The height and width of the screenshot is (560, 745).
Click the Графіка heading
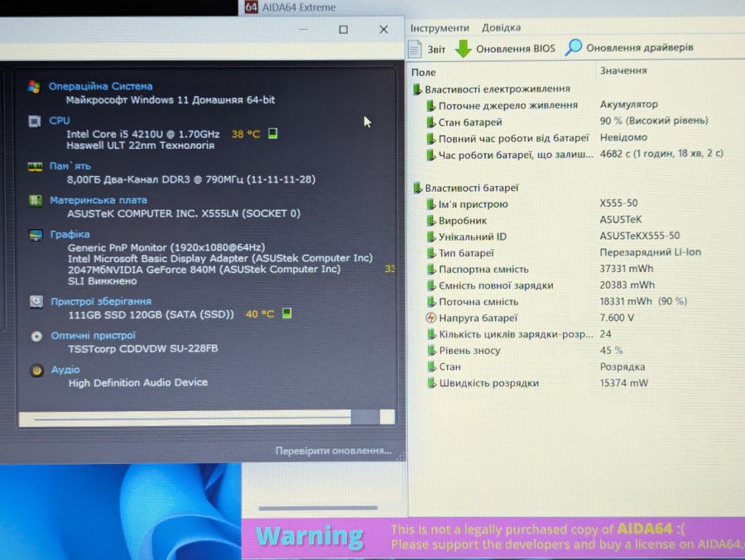(70, 235)
